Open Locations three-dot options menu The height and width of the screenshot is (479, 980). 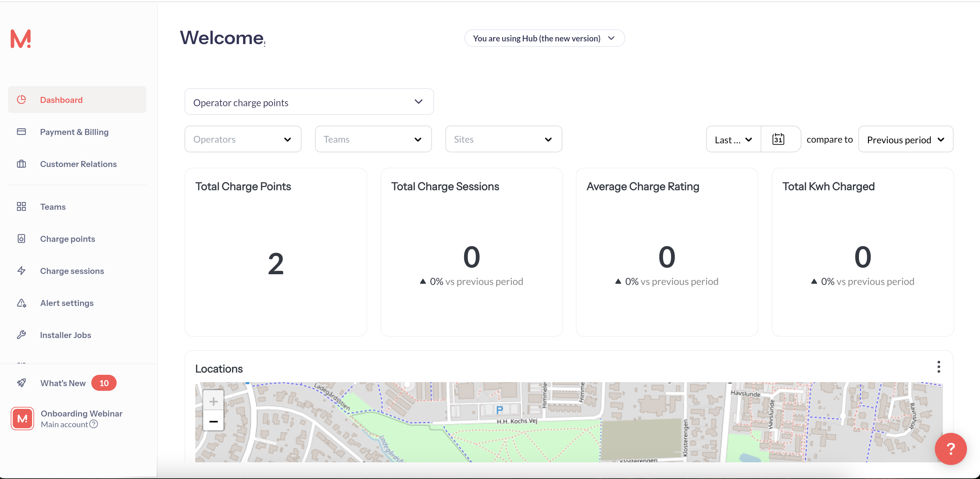939,367
